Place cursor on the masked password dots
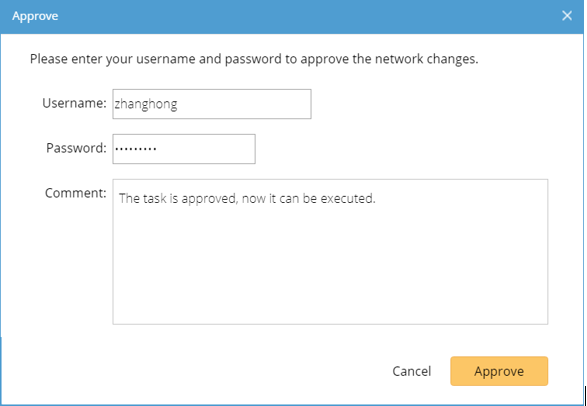The width and height of the screenshot is (587, 406). pos(136,149)
